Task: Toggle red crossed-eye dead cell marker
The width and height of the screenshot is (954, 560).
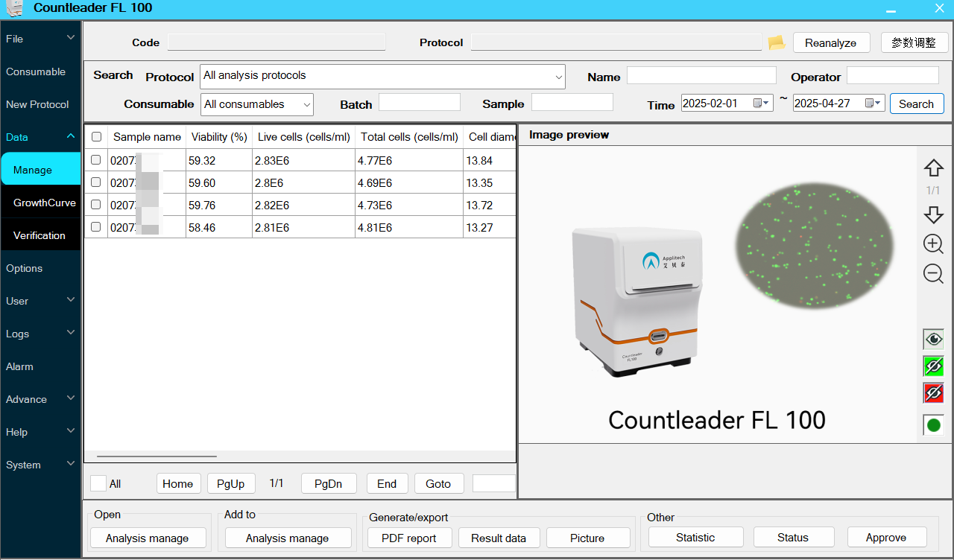Action: tap(933, 392)
